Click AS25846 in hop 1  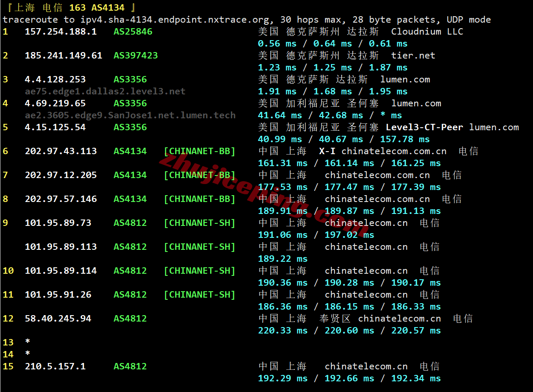pos(133,32)
